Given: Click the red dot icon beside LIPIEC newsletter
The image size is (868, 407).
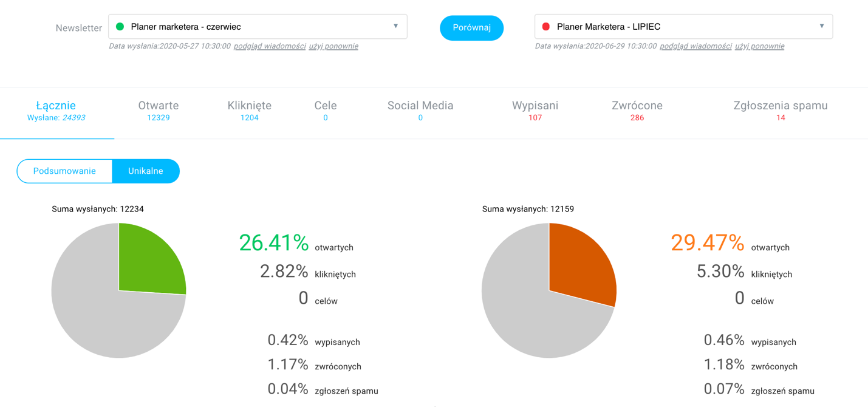Looking at the screenshot, I should (545, 27).
